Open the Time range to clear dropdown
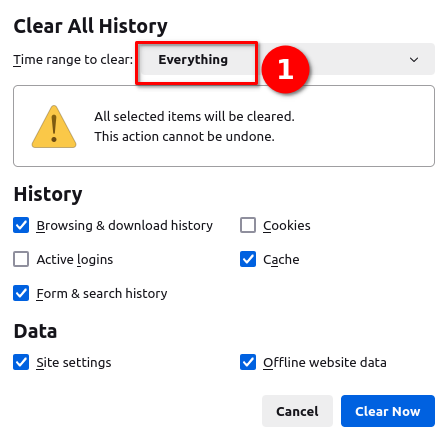The image size is (446, 439). point(287,59)
